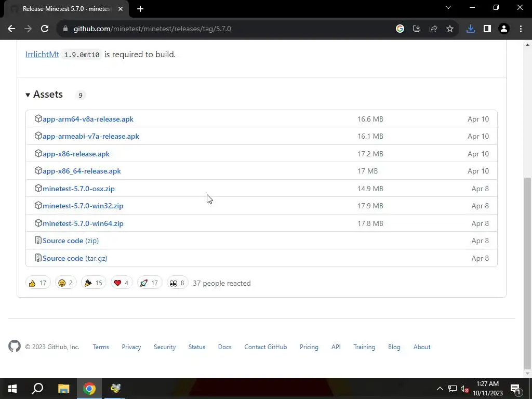Open the Windows Start menu
This screenshot has width=532, height=399.
click(12, 389)
